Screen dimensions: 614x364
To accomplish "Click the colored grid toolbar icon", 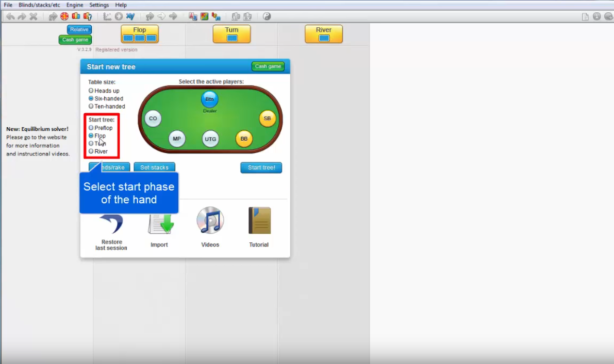I will (205, 16).
